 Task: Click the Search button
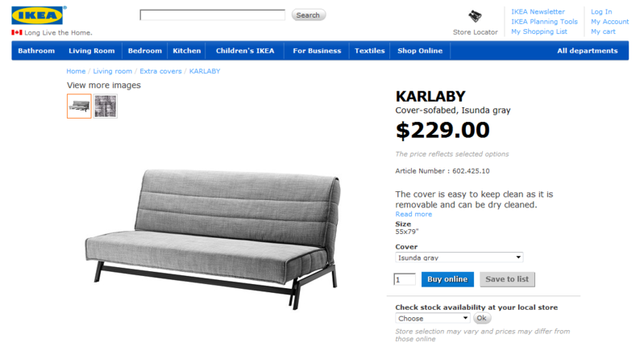coord(309,15)
